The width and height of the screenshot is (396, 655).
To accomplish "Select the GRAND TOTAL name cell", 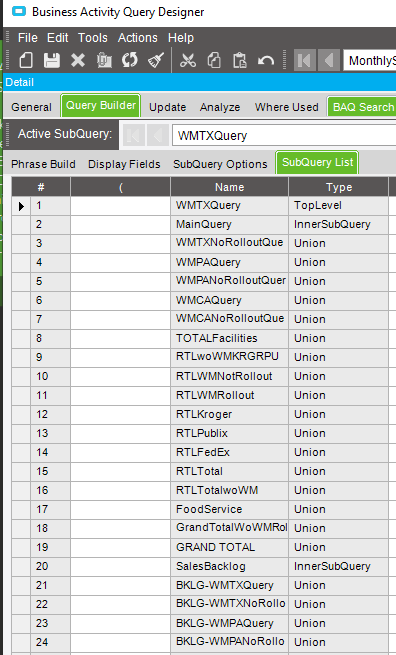I will click(x=229, y=548).
